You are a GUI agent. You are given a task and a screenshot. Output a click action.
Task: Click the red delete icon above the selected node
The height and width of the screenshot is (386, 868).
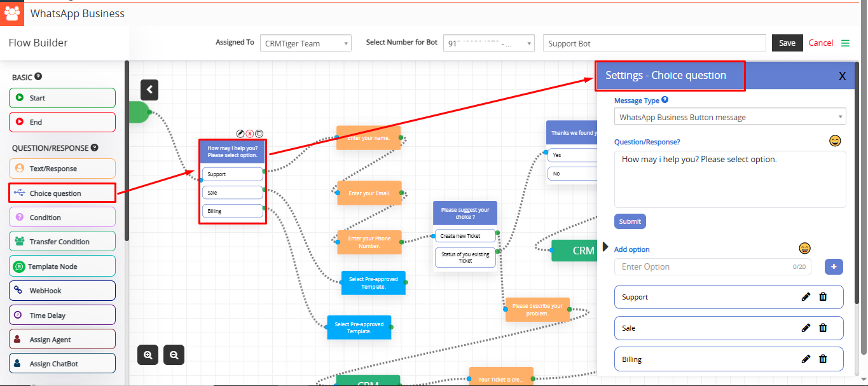click(250, 134)
